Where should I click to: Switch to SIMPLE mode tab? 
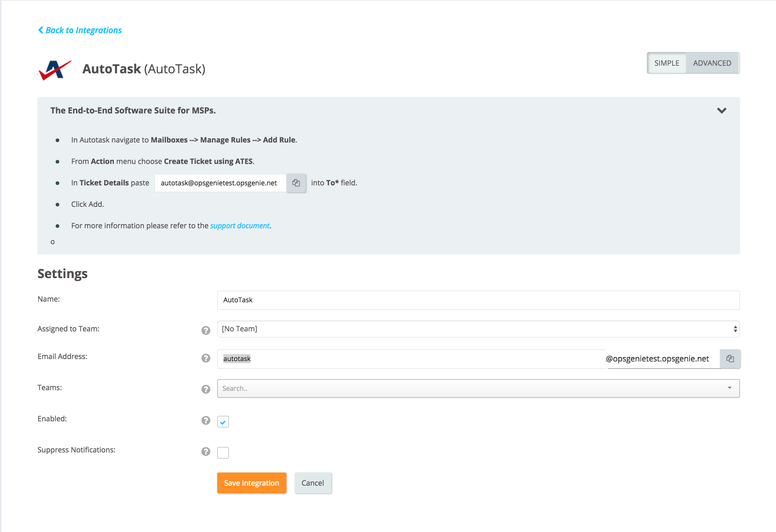click(666, 63)
